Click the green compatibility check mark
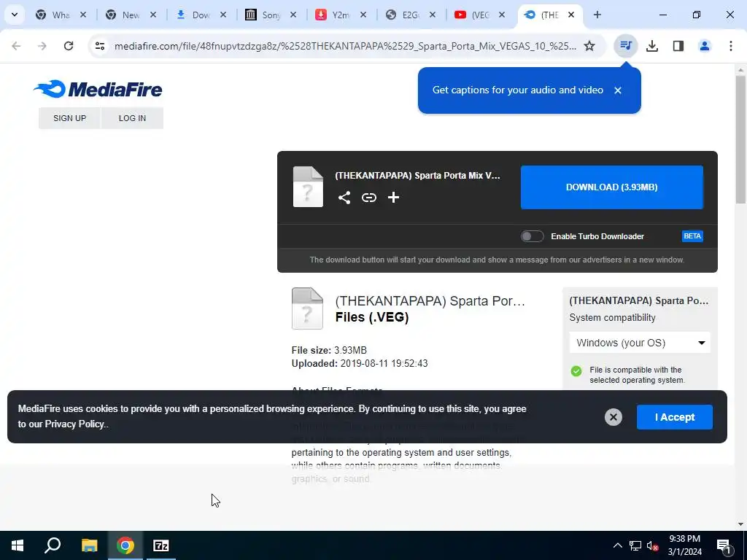The image size is (747, 560). (x=576, y=371)
